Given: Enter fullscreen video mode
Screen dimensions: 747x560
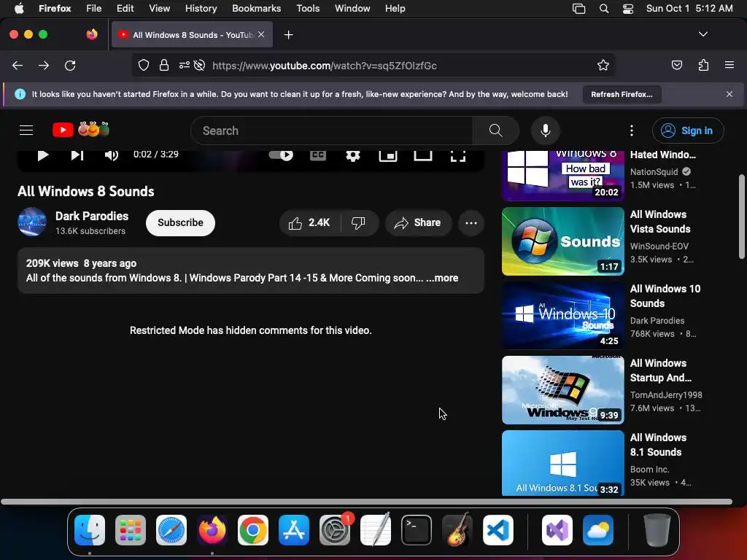Looking at the screenshot, I should (458, 155).
